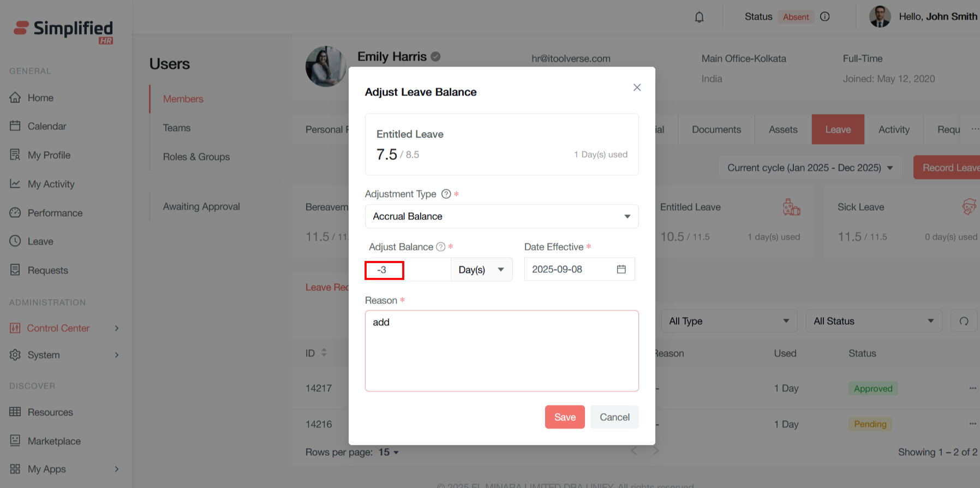Open the calendar picker in Date Effective
This screenshot has height=488, width=980.
621,269
